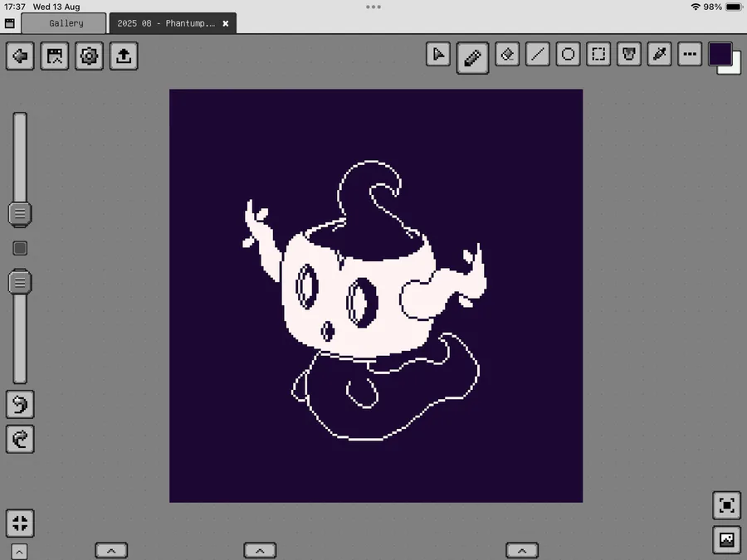Select the move cursor tool
Screen dimensions: 747x560
438,54
